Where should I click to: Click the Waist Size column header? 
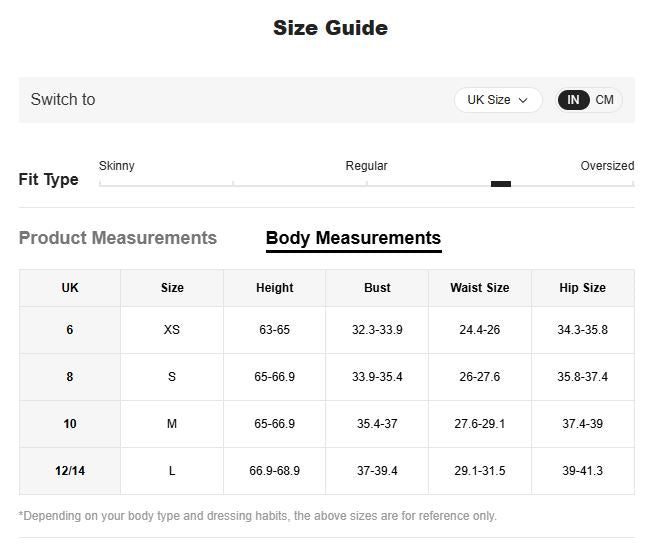coord(480,288)
